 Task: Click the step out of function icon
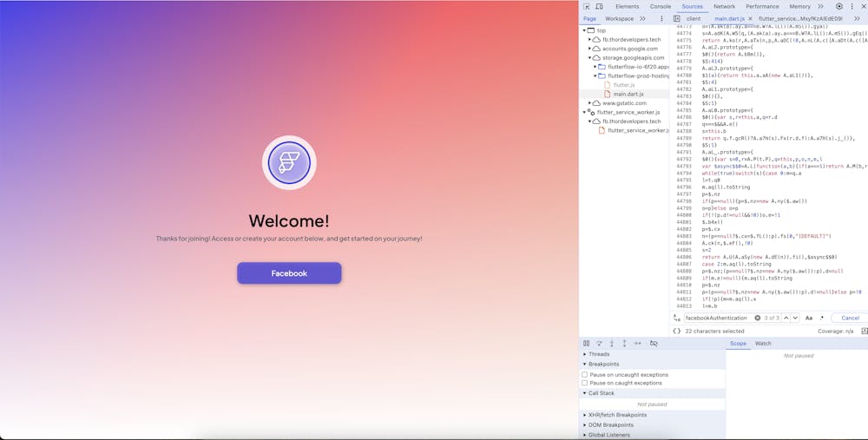(624, 344)
